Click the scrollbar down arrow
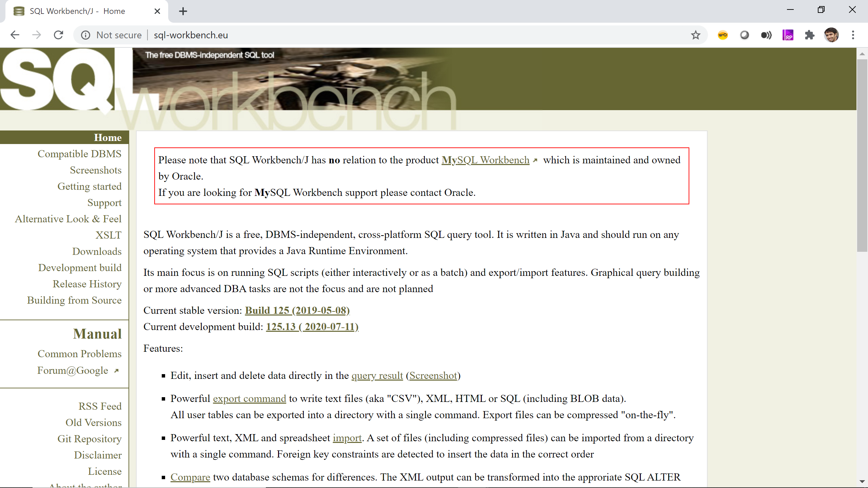The width and height of the screenshot is (868, 488). click(x=862, y=482)
